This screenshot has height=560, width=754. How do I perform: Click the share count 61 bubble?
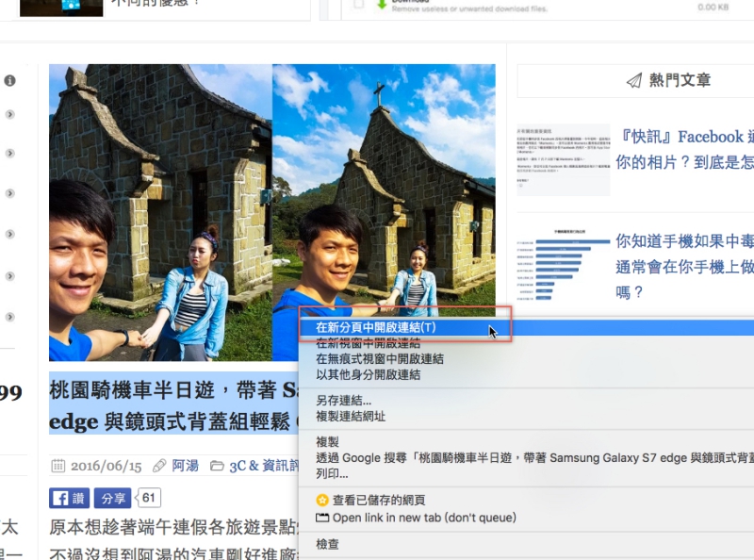pos(149,498)
